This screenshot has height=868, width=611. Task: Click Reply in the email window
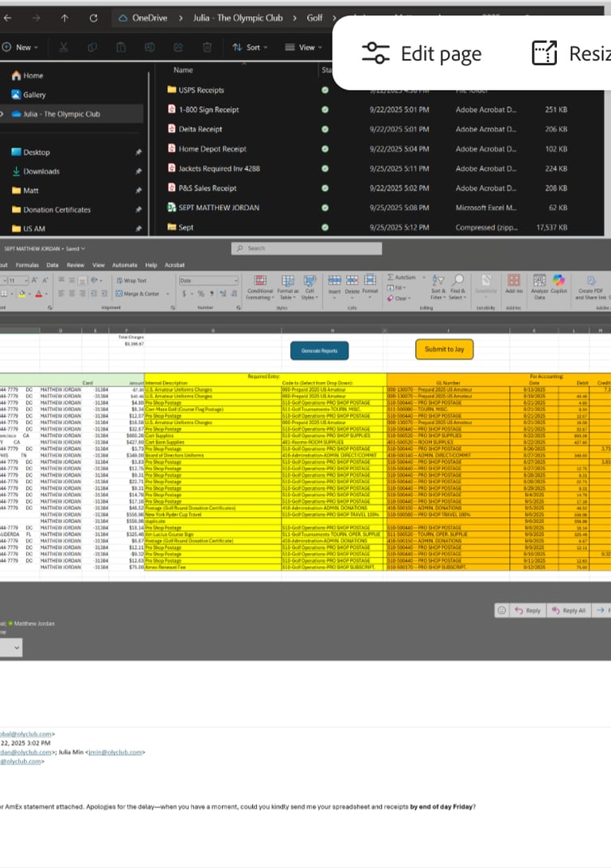tap(528, 610)
